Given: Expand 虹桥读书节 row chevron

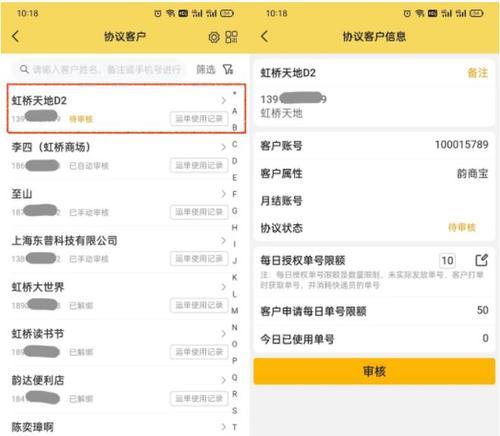Looking at the screenshot, I should pos(224,334).
